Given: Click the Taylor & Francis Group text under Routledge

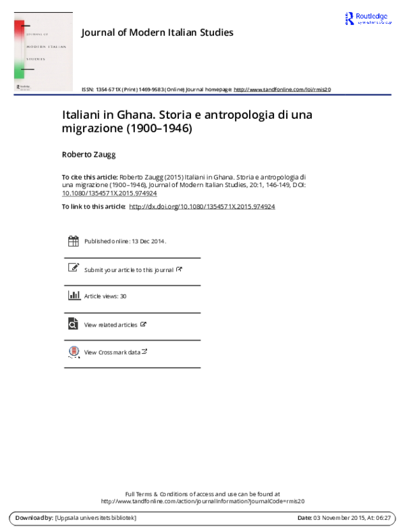Looking at the screenshot, I should (374, 23).
